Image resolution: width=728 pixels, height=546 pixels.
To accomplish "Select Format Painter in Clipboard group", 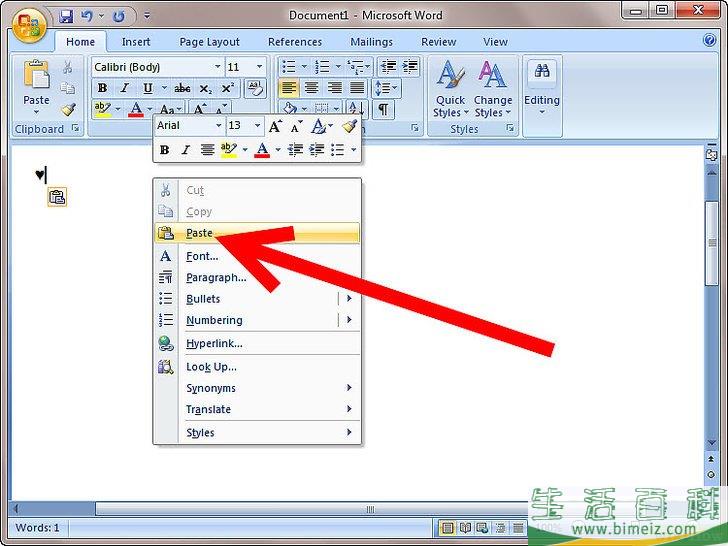I will [x=68, y=110].
